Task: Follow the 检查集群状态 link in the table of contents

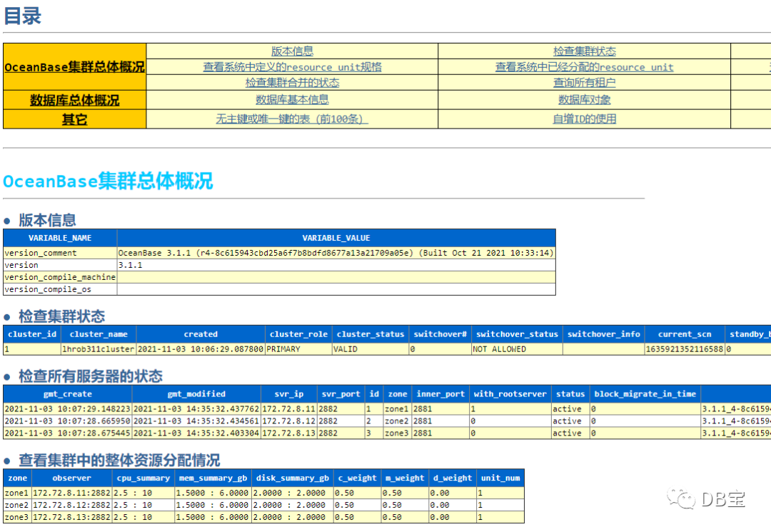Action: click(584, 51)
